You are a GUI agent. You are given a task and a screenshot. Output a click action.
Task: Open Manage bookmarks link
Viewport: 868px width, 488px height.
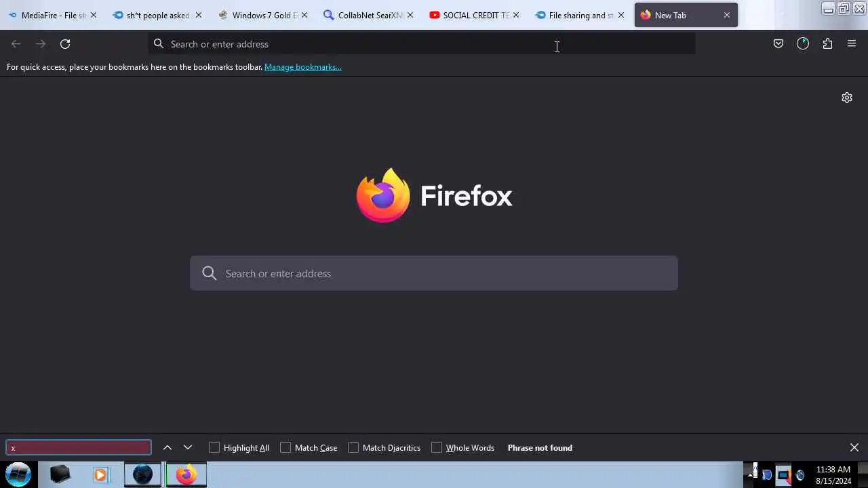tap(303, 67)
